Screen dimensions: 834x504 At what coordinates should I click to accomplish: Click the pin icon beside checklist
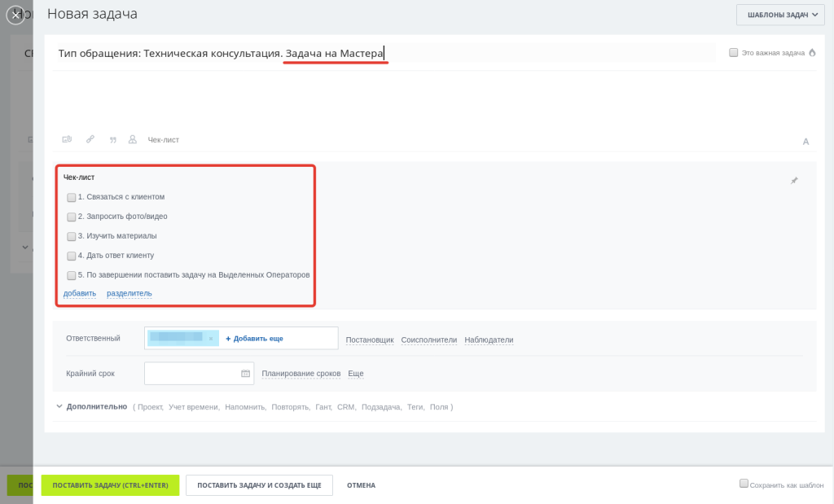(794, 181)
